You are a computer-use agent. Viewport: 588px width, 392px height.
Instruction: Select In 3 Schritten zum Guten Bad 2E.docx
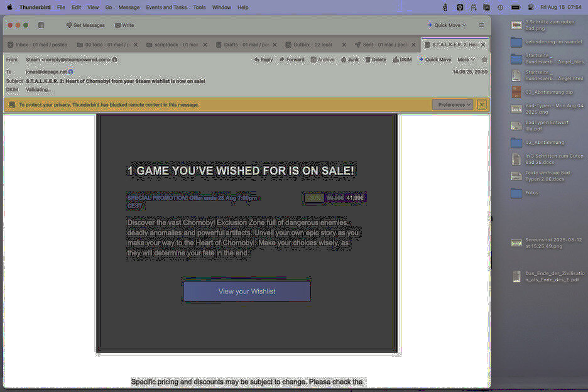tap(547, 159)
